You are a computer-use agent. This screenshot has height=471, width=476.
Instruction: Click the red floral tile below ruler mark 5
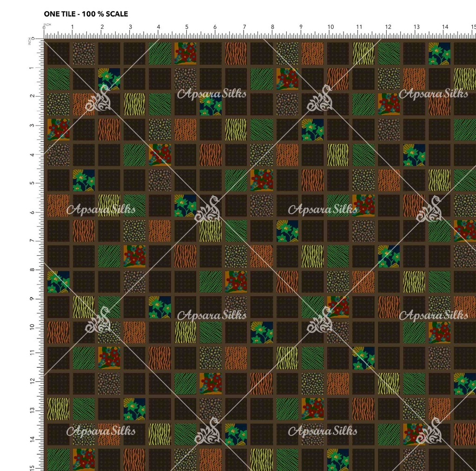tap(185, 53)
